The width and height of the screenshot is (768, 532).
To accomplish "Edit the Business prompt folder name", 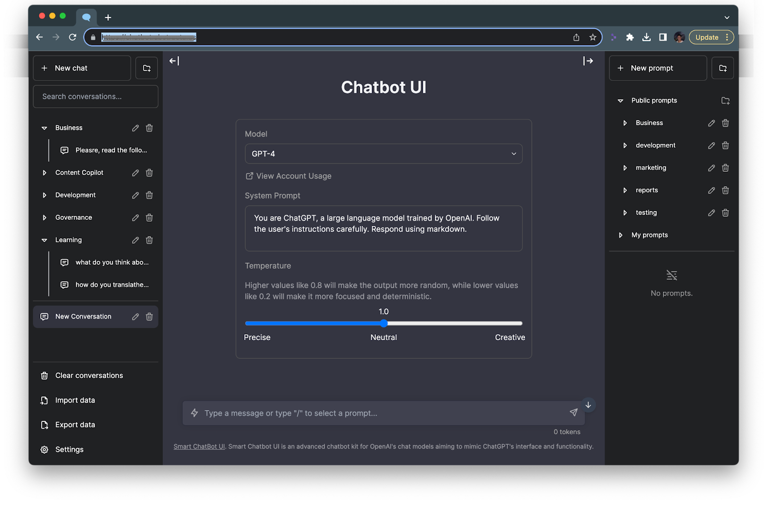I will tap(711, 123).
